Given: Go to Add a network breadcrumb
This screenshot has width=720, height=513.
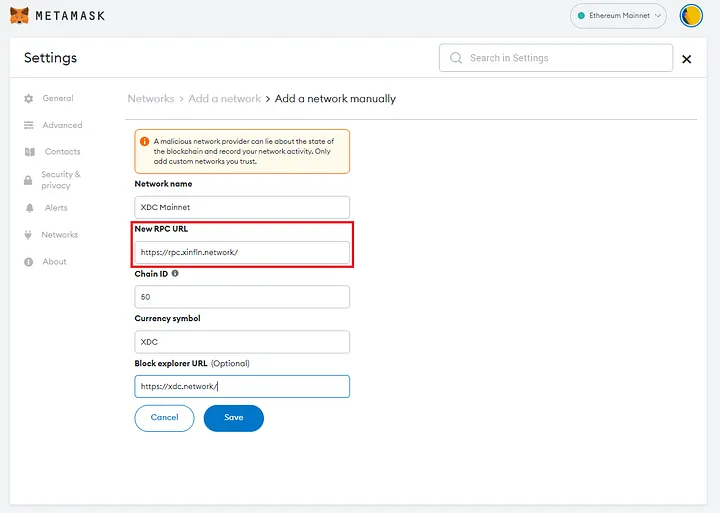Looking at the screenshot, I should tap(225, 99).
